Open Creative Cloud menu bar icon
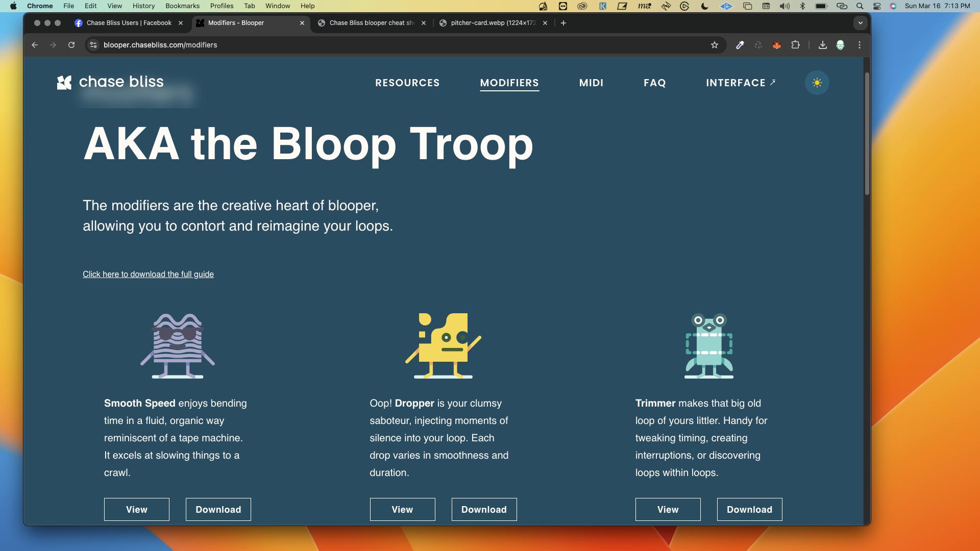The height and width of the screenshot is (551, 980). 582,6
